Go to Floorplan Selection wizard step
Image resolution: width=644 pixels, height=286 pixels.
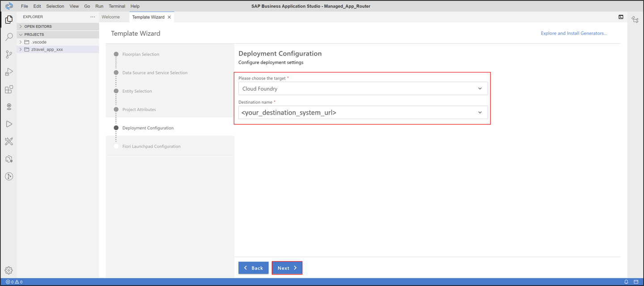pos(141,54)
